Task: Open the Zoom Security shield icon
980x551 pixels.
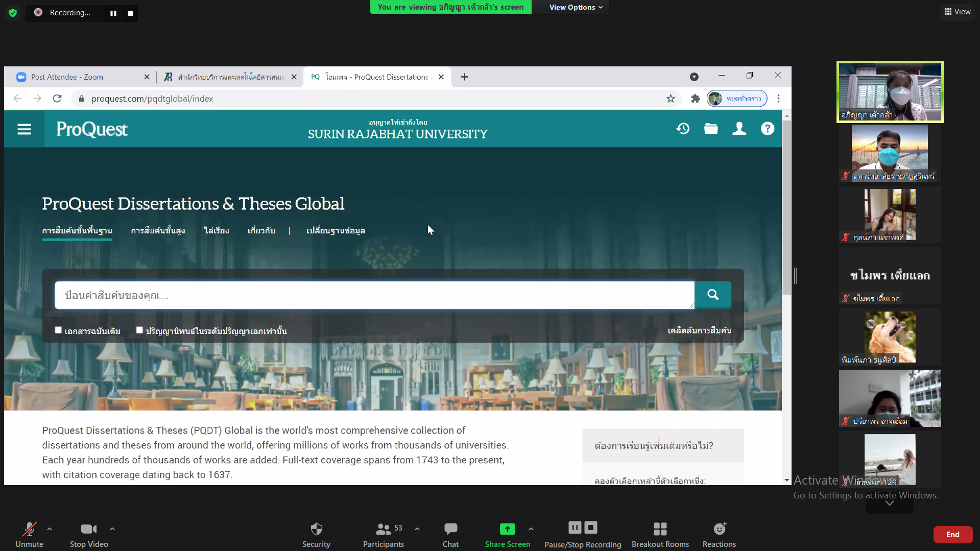Action: click(x=316, y=529)
